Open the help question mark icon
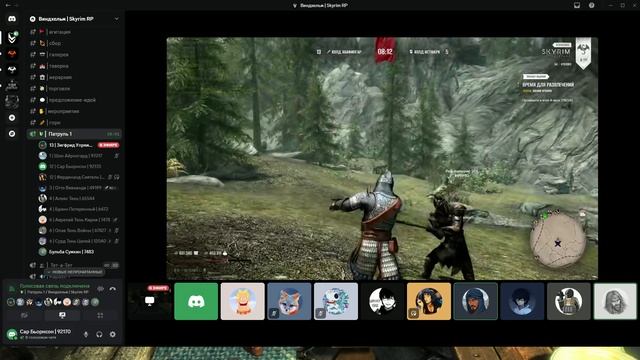640x360 pixels. tap(591, 5)
